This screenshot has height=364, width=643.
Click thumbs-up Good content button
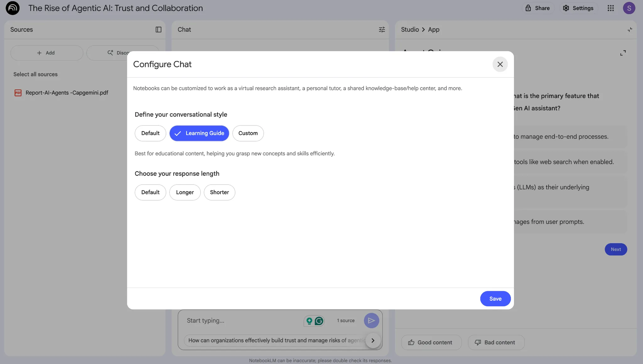click(431, 342)
